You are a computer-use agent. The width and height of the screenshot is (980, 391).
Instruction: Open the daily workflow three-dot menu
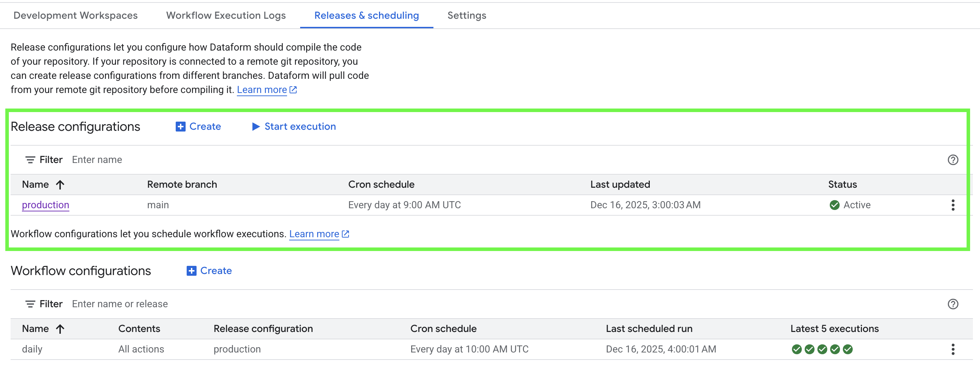952,349
